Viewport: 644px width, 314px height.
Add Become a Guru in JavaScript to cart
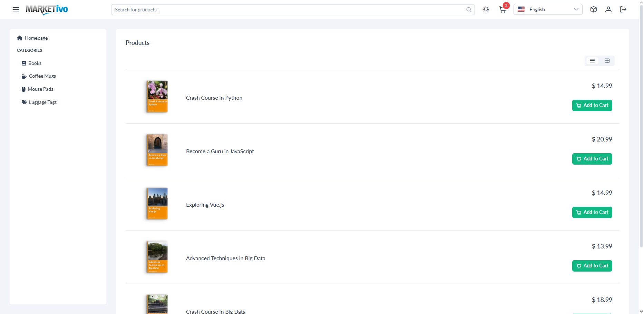tap(592, 159)
